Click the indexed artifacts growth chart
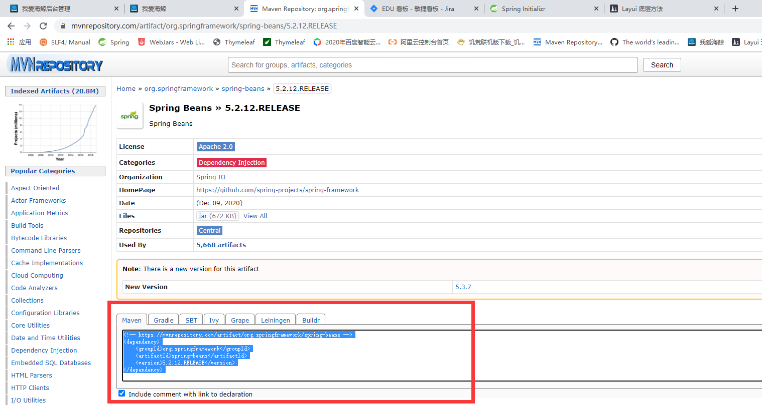This screenshot has height=405, width=762. pyautogui.click(x=55, y=131)
